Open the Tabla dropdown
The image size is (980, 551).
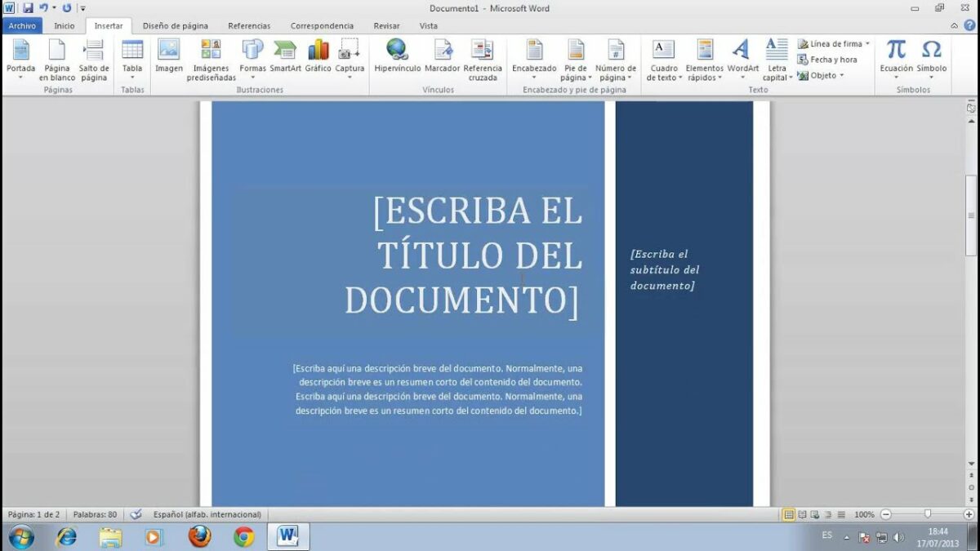point(131,59)
